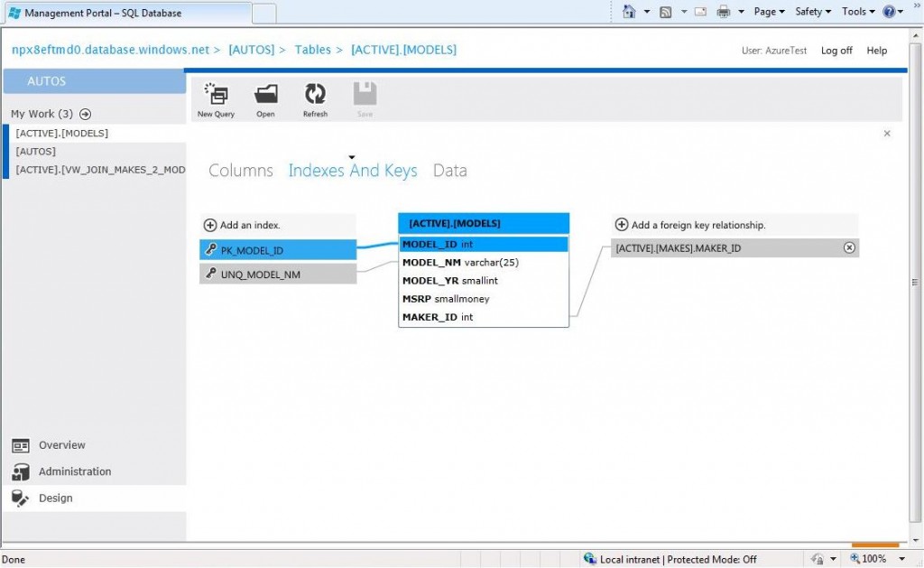
Task: Select the Administration icon in the sidebar
Action: pyautogui.click(x=22, y=470)
